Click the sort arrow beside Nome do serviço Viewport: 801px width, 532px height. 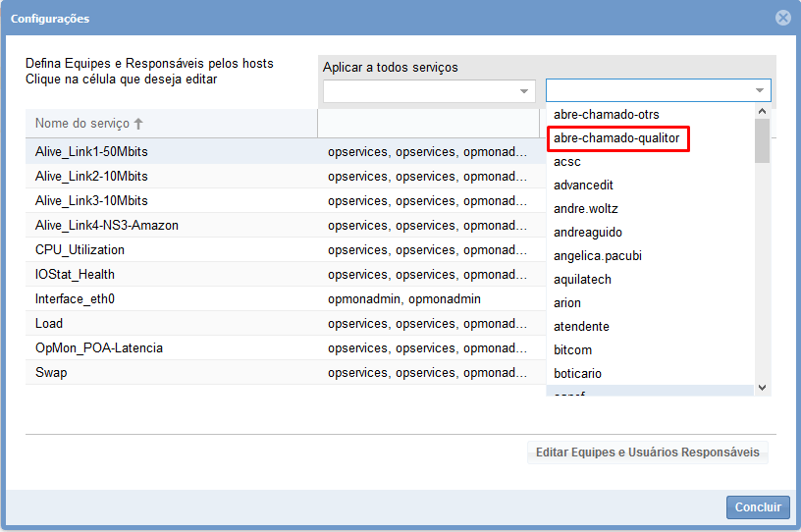(138, 124)
